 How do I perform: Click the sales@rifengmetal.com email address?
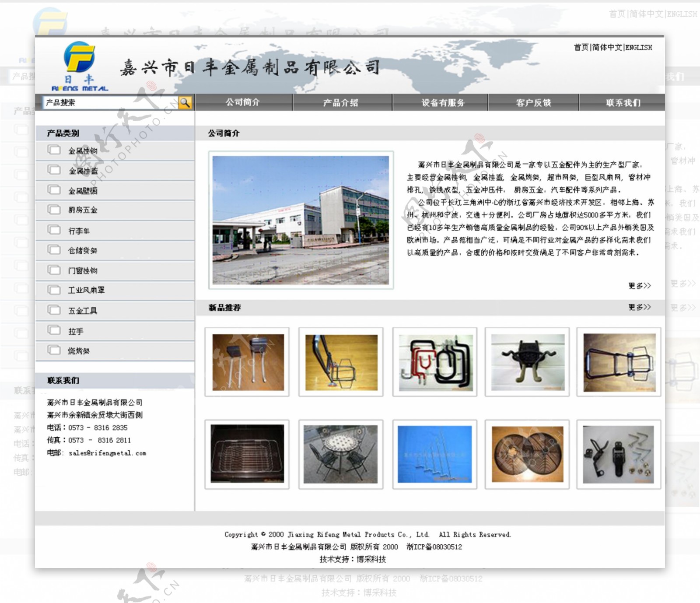108,453
